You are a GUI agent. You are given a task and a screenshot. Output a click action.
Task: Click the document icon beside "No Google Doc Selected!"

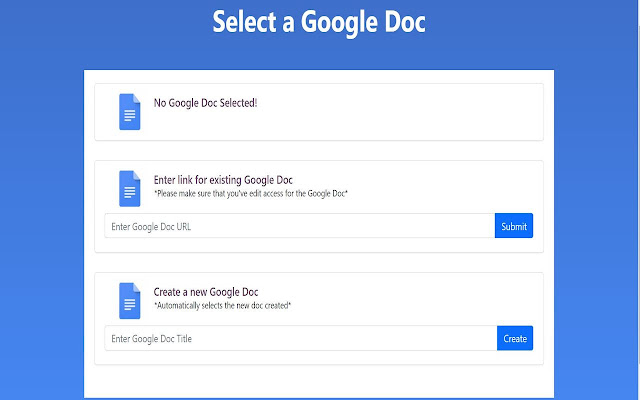pos(130,111)
